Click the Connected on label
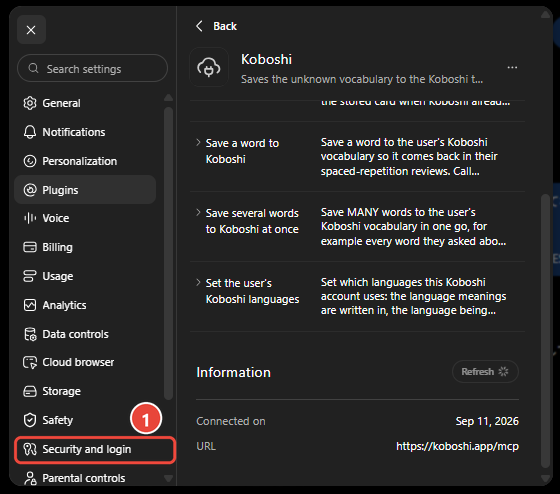This screenshot has height=494, width=560. click(x=231, y=421)
